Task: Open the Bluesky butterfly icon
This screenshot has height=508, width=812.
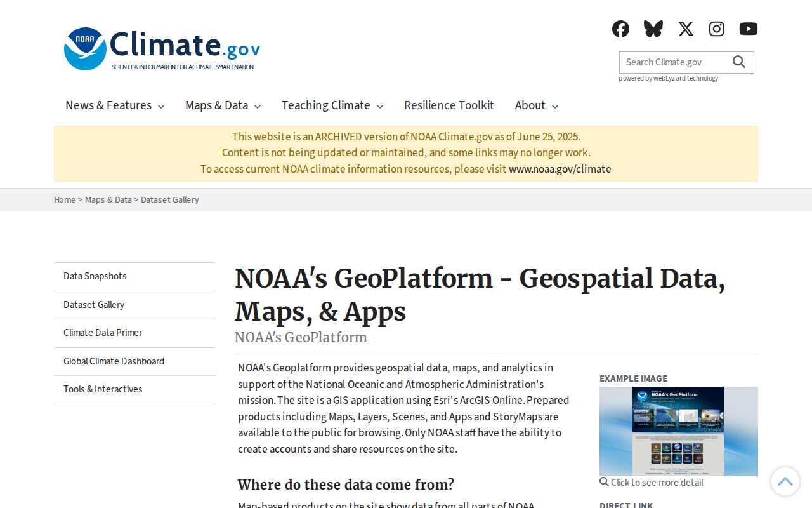Action: 653,29
